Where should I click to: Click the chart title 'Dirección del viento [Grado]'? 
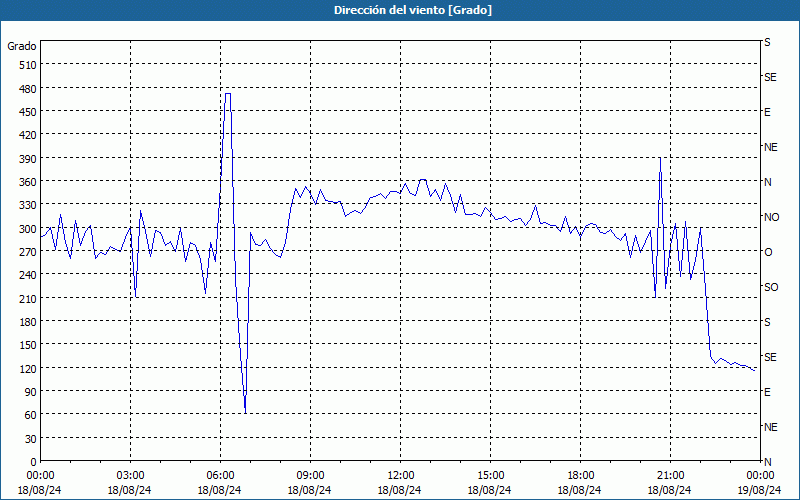tap(413, 10)
